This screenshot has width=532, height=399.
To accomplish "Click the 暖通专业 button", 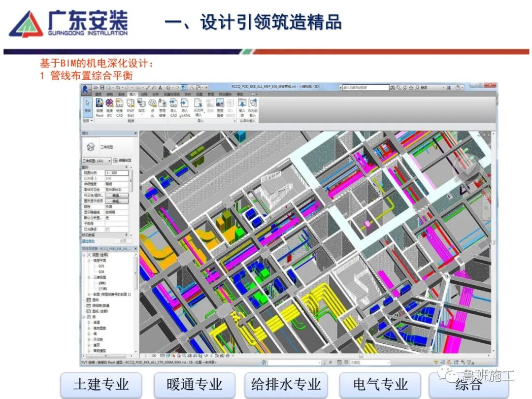I will pos(195,385).
